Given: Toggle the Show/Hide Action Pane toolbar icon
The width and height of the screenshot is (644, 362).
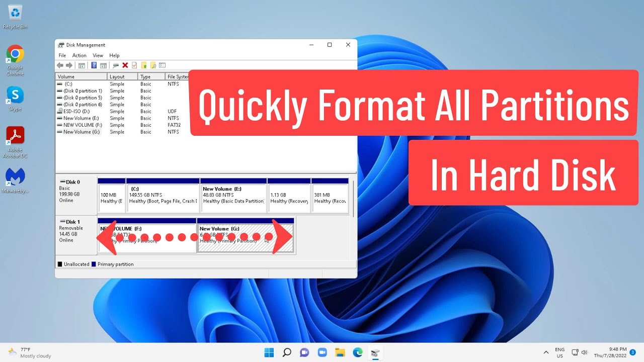Looking at the screenshot, I should 103,65.
